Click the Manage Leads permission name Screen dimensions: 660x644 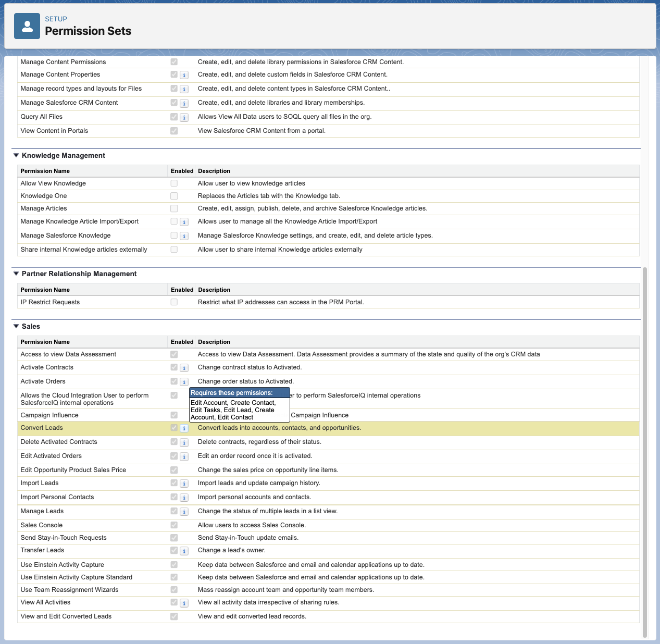(42, 511)
